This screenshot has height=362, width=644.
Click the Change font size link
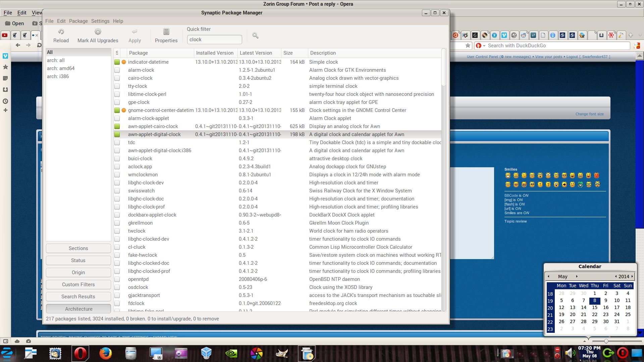click(x=589, y=114)
